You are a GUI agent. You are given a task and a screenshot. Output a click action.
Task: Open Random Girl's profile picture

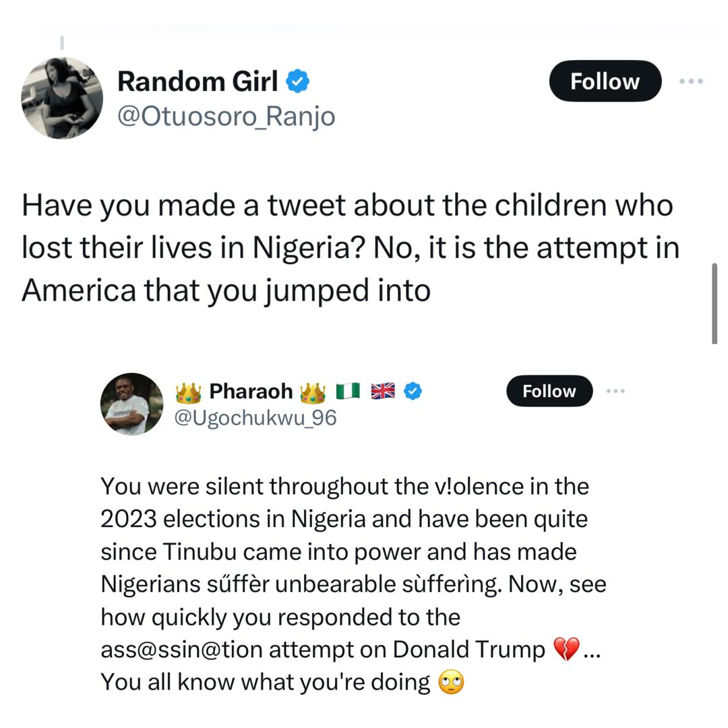(x=62, y=98)
